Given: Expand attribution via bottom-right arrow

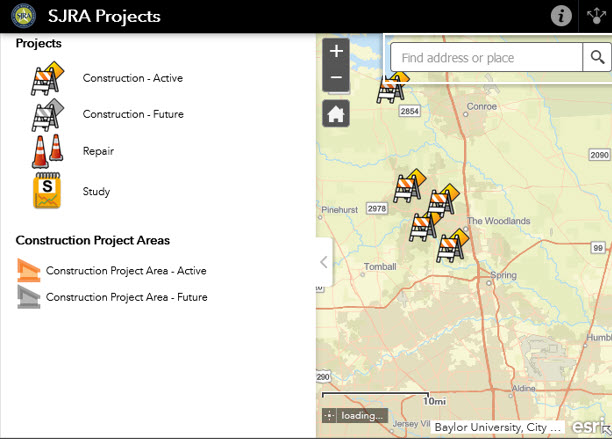Looking at the screenshot, I should [x=607, y=431].
